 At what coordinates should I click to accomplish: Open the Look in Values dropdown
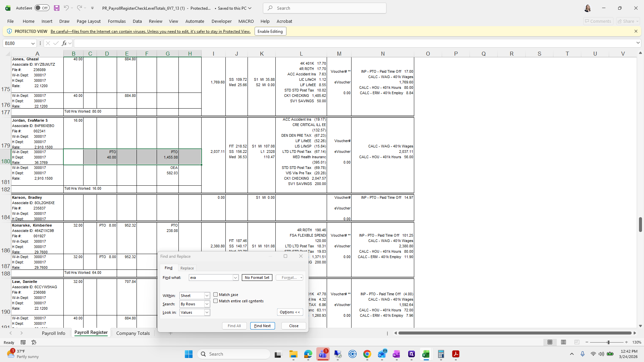click(207, 312)
